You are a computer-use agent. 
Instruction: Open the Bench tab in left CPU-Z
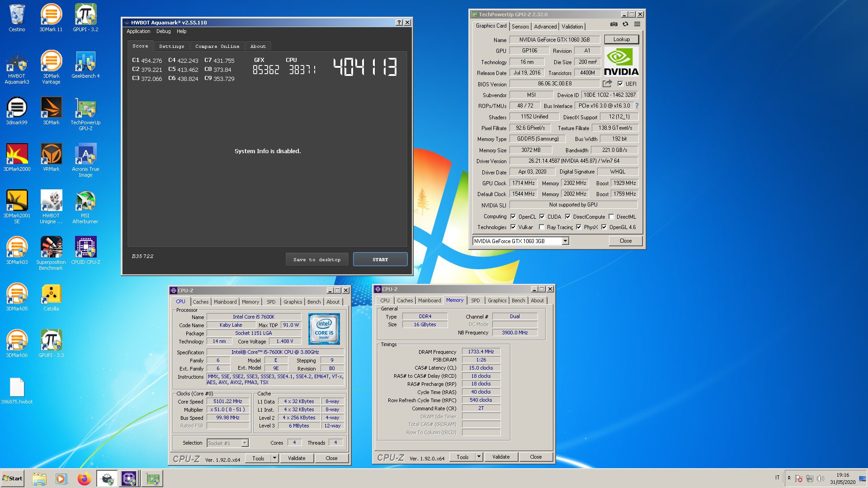click(314, 301)
